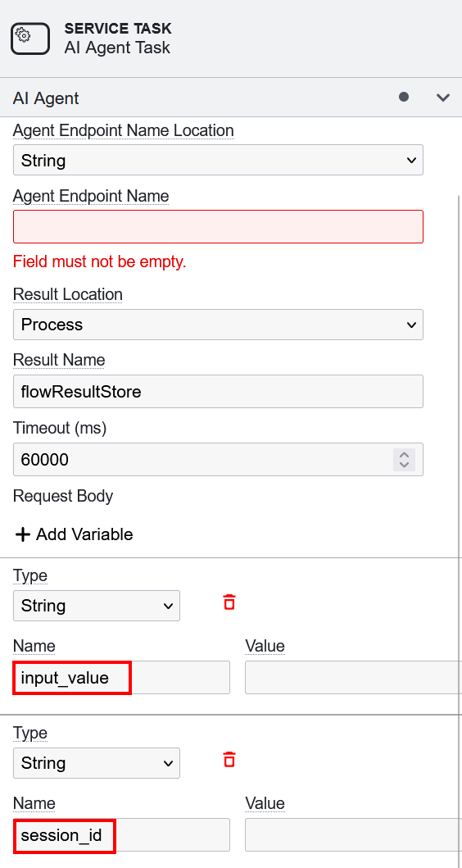Click the Value field for input_value

(x=354, y=677)
